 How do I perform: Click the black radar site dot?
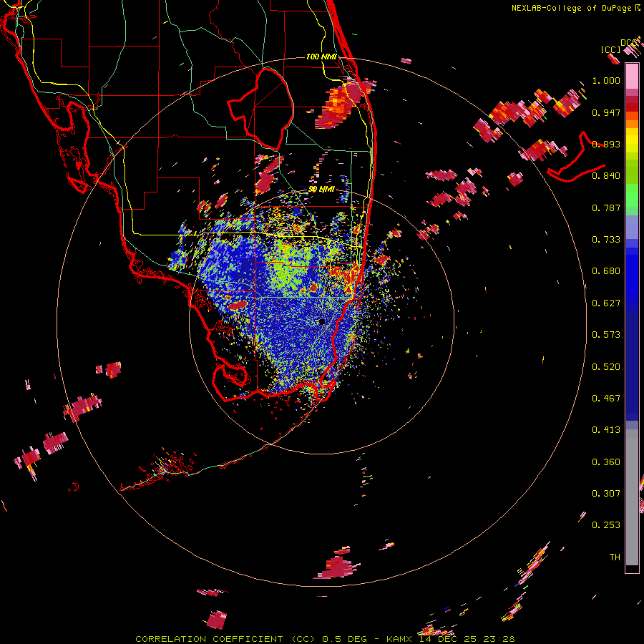(321, 321)
